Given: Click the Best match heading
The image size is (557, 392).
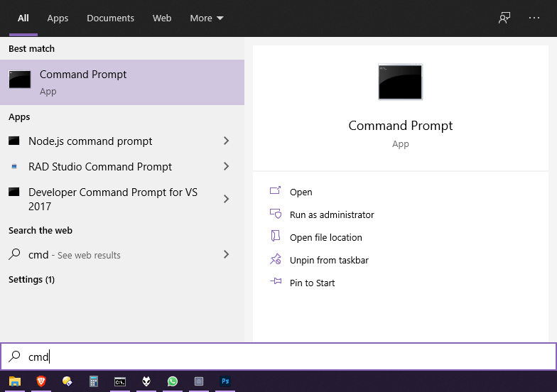Looking at the screenshot, I should 31,48.
